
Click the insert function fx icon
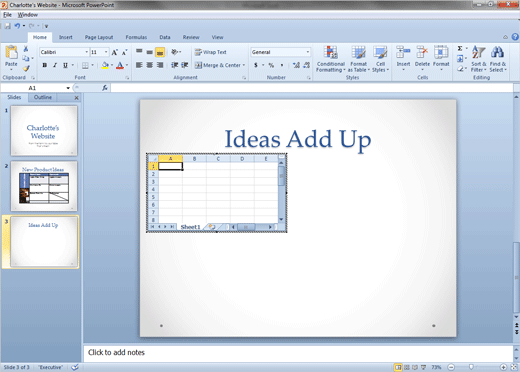point(105,88)
